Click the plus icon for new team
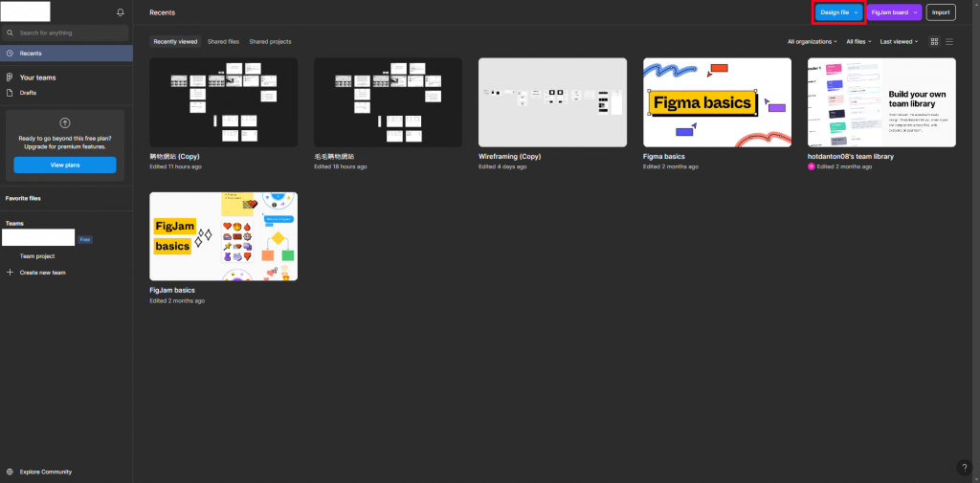 10,273
